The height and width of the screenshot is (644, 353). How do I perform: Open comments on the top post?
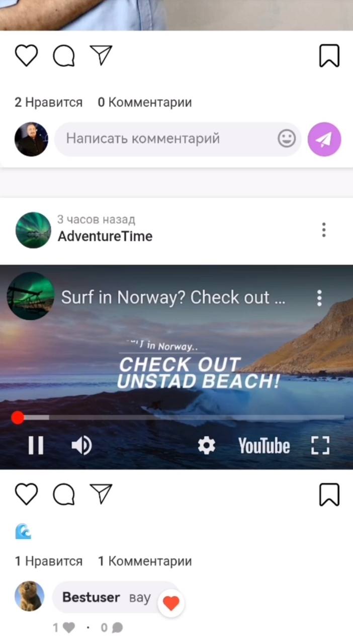point(64,55)
